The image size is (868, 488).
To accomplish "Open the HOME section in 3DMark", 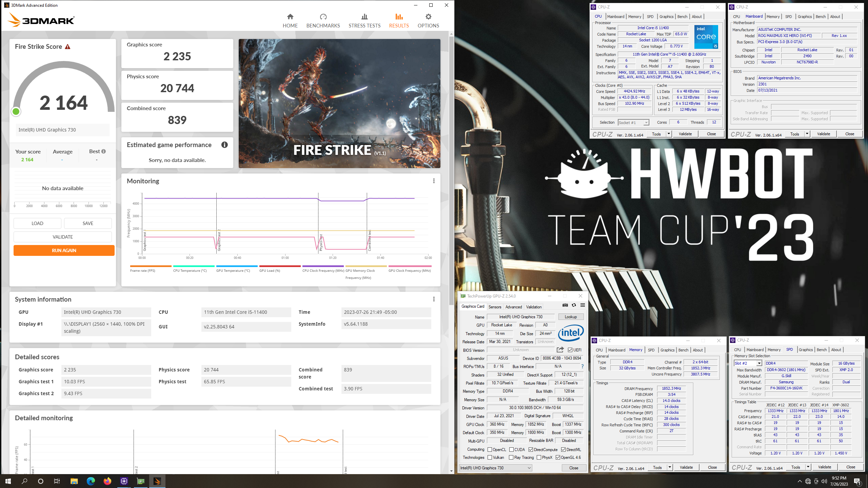I will tap(290, 21).
